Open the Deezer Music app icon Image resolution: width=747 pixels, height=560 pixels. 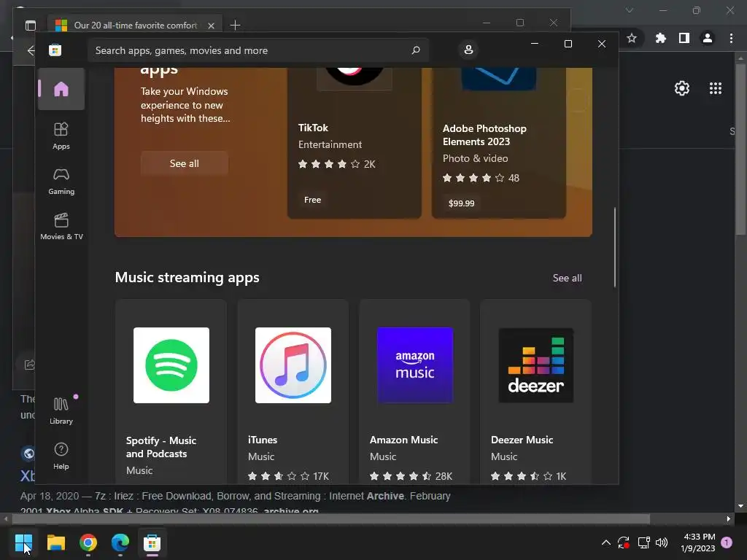[x=536, y=365]
